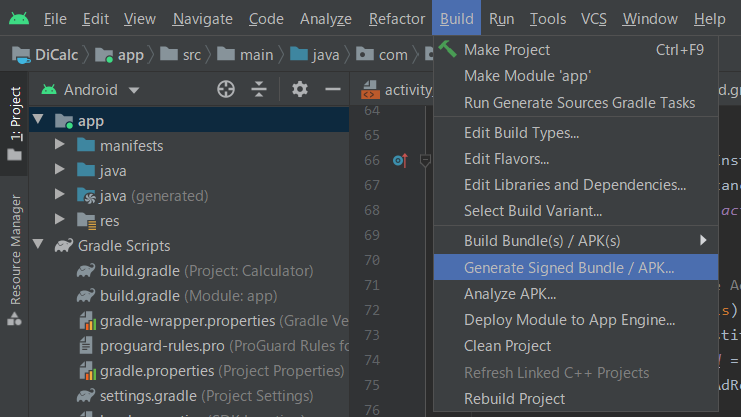This screenshot has width=741, height=417.
Task: Open Build Bundle(s) / APK(s) submenu arrow
Action: 703,240
